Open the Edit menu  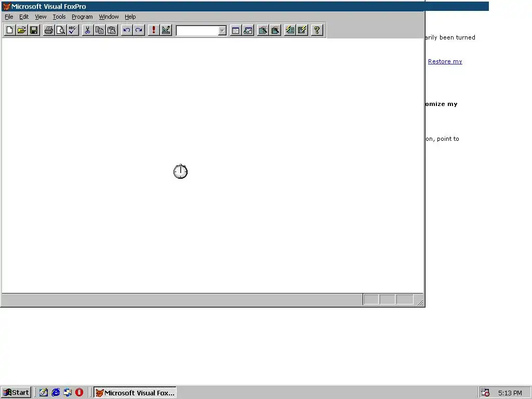point(24,17)
